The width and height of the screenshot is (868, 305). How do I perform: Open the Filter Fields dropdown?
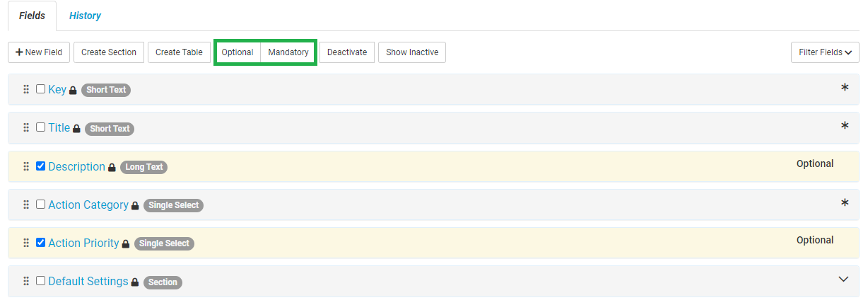point(825,52)
